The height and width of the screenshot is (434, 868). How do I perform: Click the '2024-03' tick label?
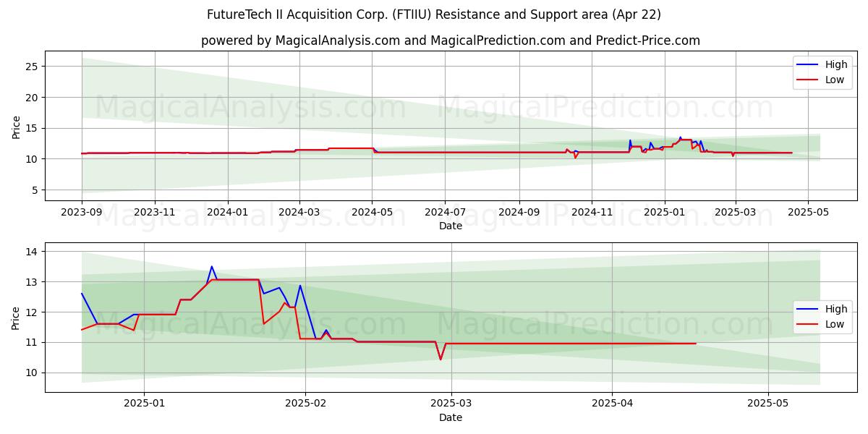tap(299, 213)
